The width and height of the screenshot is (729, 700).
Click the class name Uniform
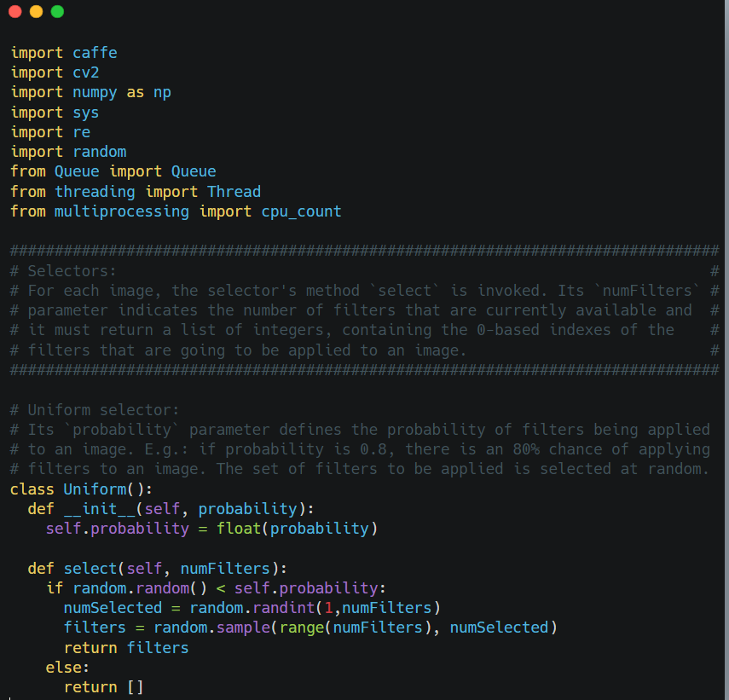coord(94,489)
